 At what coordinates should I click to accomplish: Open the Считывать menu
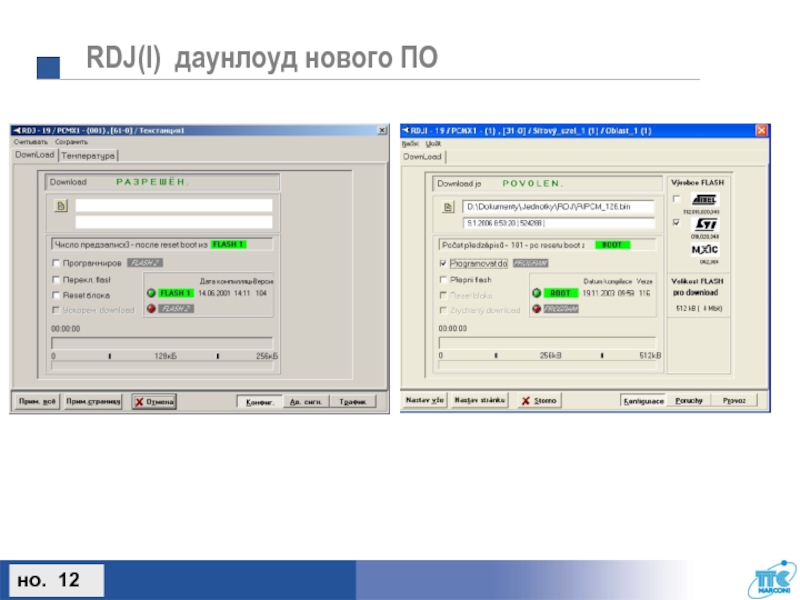click(x=31, y=142)
